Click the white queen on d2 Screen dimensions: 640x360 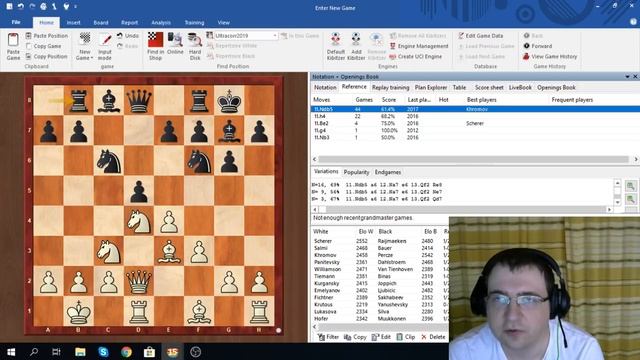139,281
